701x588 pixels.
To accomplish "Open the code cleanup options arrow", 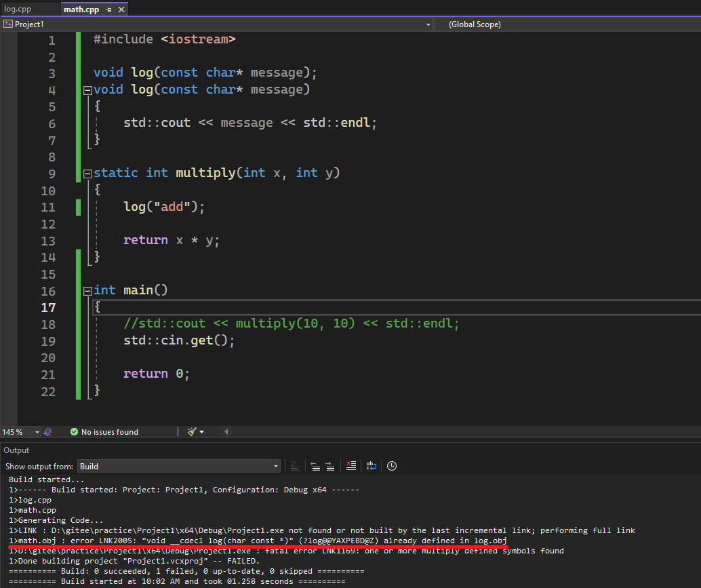I will [201, 432].
